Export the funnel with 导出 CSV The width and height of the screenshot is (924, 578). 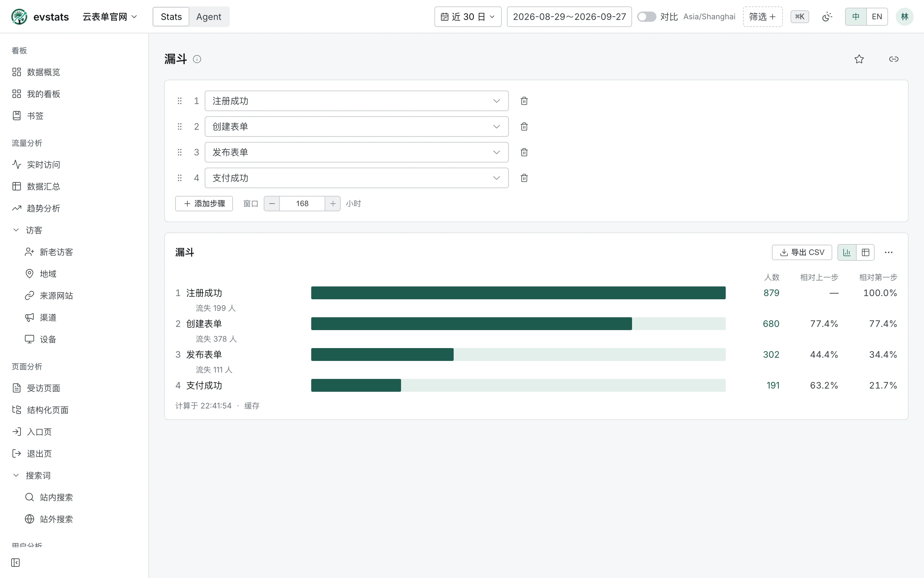coord(802,252)
